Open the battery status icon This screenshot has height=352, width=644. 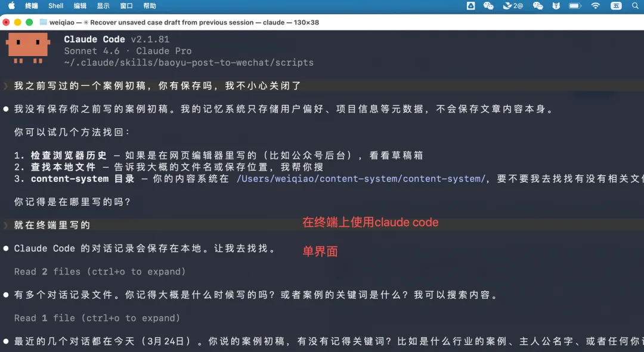point(575,6)
